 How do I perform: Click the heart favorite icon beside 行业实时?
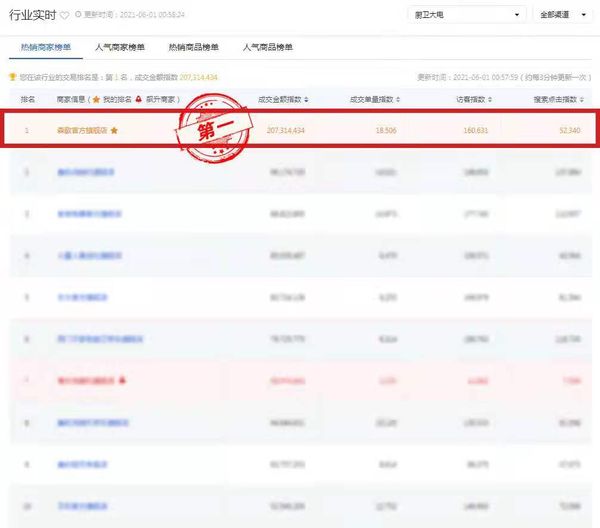65,16
